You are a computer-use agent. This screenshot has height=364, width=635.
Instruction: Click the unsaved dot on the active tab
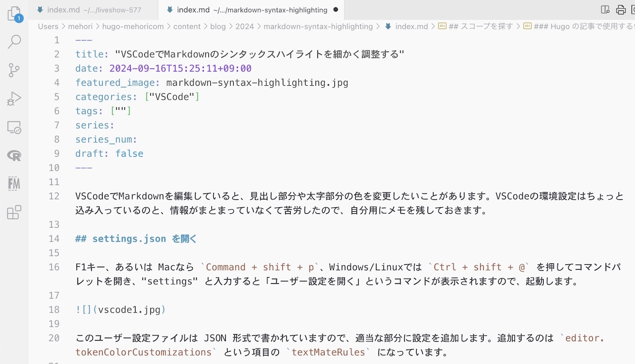(x=336, y=10)
